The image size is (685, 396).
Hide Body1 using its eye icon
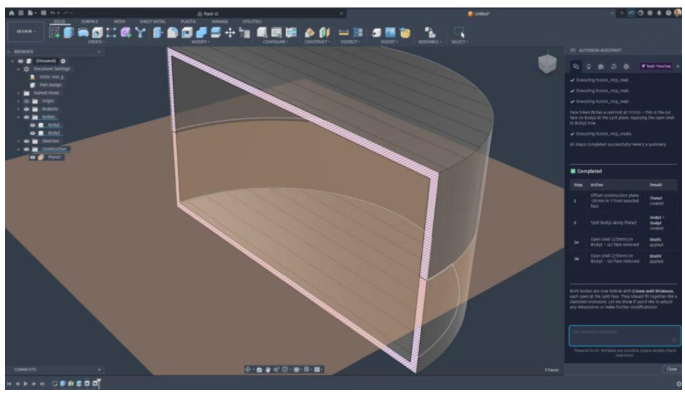(32, 125)
